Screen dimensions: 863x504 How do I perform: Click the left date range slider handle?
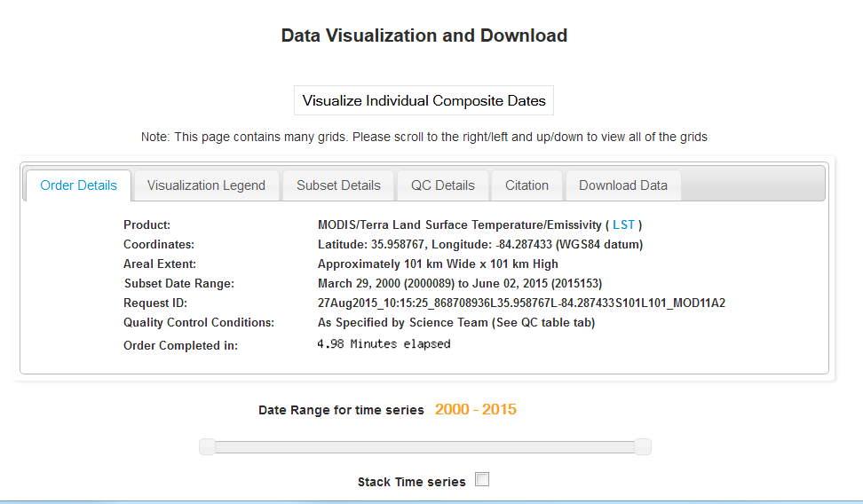(207, 446)
